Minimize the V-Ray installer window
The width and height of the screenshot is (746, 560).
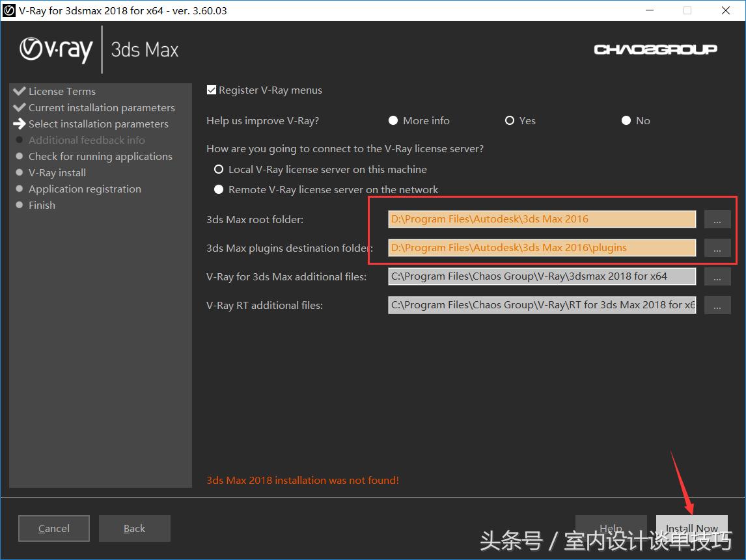[x=650, y=10]
